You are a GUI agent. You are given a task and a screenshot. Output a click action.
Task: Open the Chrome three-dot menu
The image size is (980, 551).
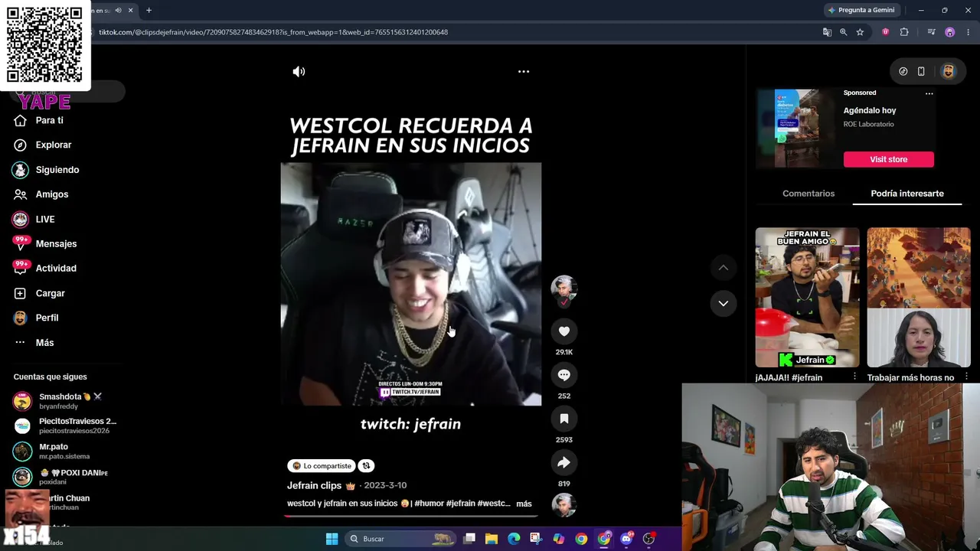(968, 32)
